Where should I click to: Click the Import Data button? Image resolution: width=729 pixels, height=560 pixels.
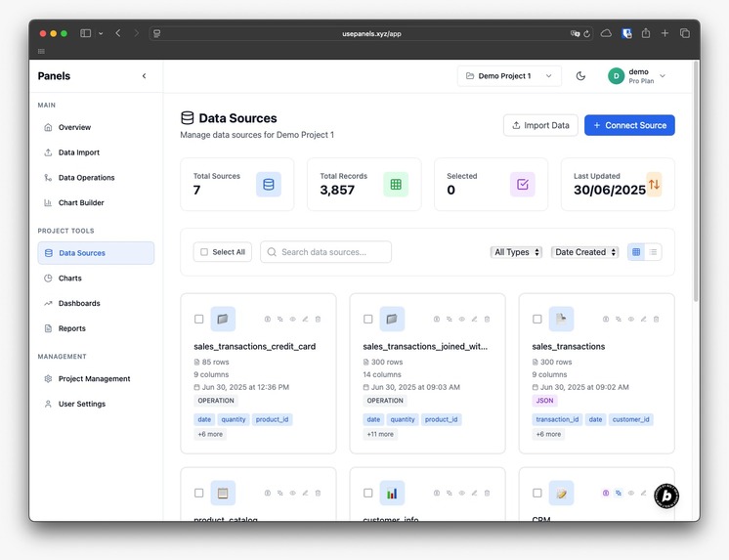(x=540, y=125)
